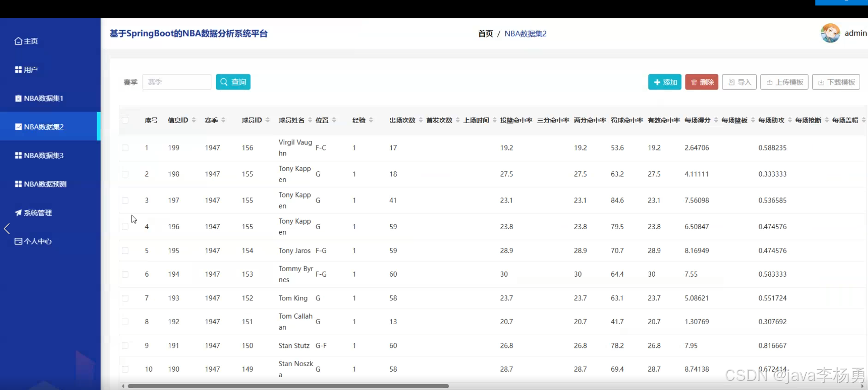868x390 pixels.
Task: Click the NBA数据集2 breadcrumb
Action: coord(525,33)
